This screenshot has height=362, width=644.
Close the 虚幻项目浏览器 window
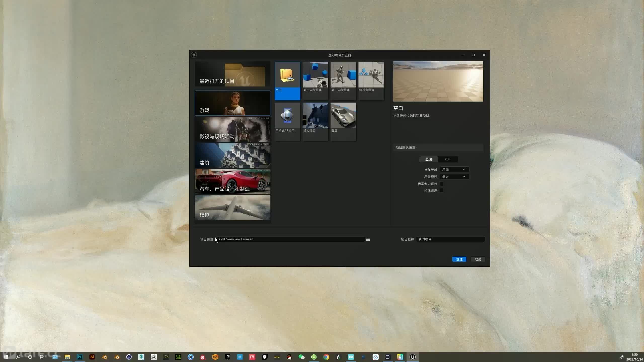click(484, 55)
